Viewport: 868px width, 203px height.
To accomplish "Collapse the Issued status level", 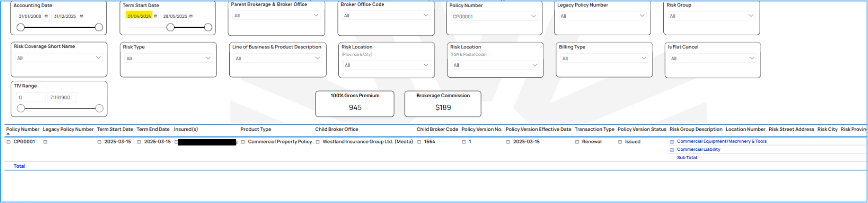I will coord(620,142).
